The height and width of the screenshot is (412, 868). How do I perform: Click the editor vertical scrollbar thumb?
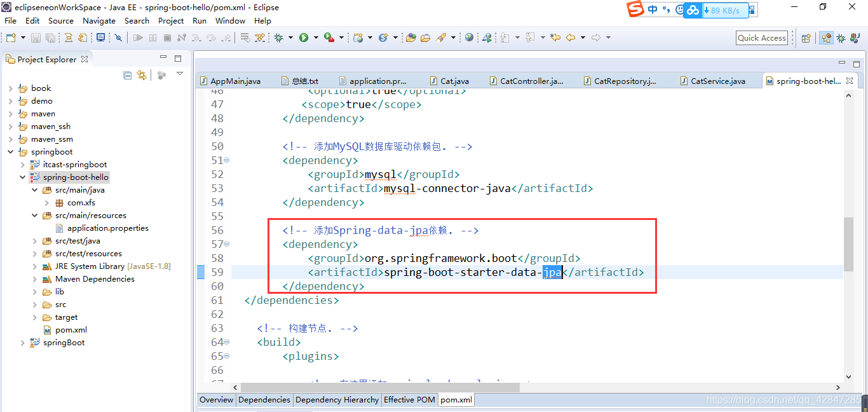(x=848, y=244)
